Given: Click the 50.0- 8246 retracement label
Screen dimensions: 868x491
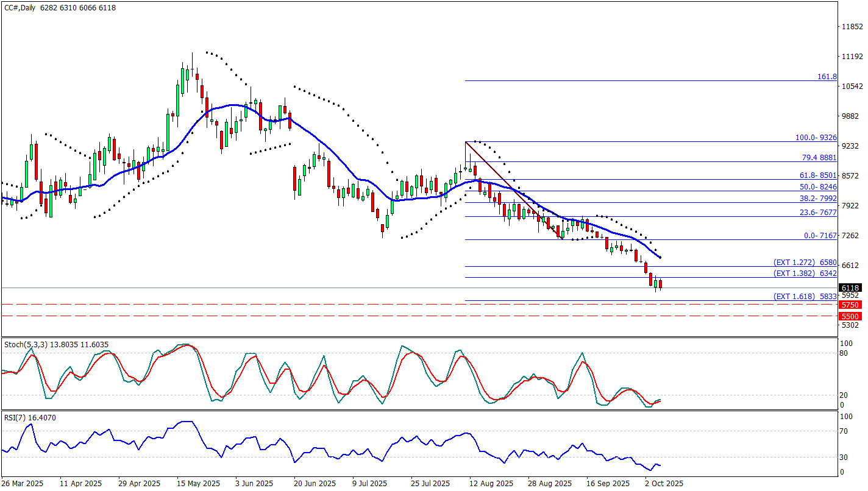Looking at the screenshot, I should [x=818, y=187].
